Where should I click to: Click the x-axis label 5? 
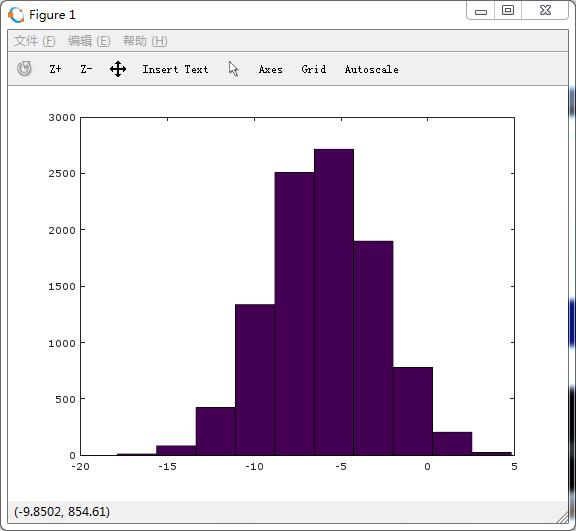514,466
